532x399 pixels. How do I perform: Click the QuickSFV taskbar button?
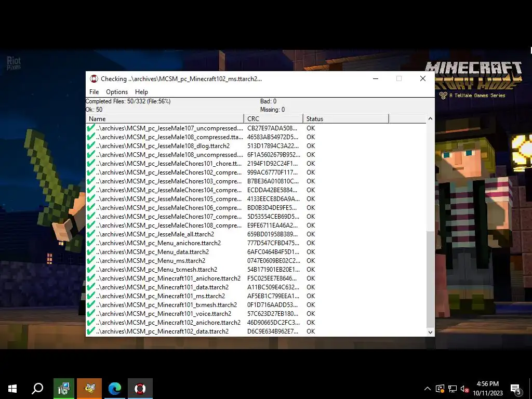click(x=140, y=389)
